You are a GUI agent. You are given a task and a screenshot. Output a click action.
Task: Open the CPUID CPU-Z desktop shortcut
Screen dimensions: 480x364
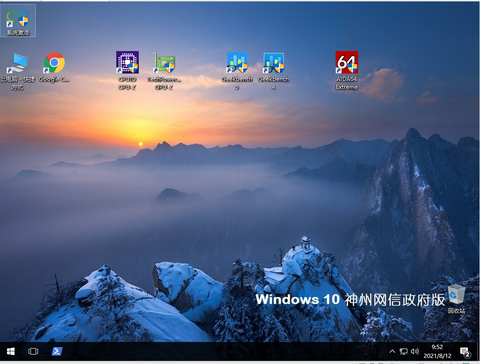tap(127, 70)
